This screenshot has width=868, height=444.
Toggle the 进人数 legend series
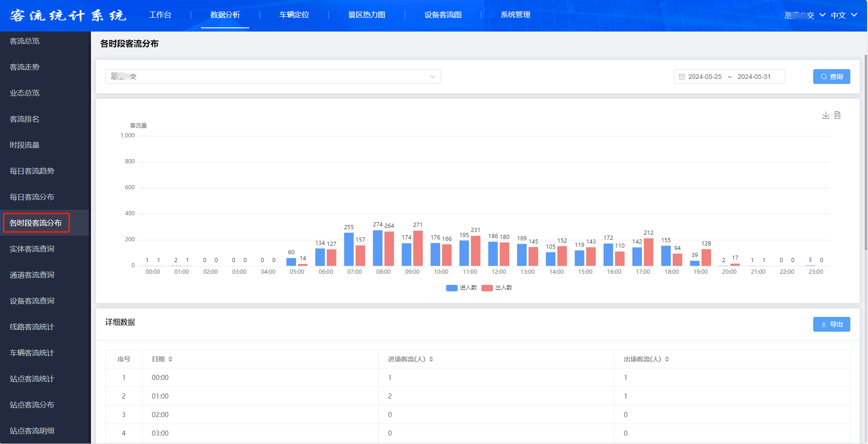click(461, 288)
